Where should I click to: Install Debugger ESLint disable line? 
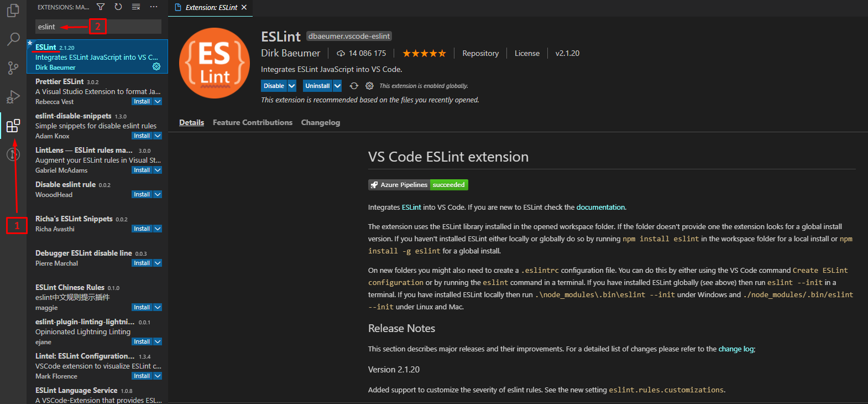click(142, 263)
